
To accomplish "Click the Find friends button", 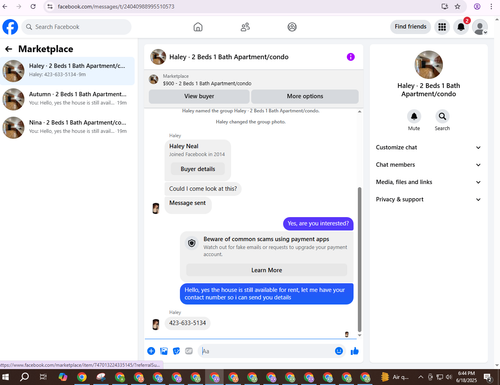I will point(410,27).
